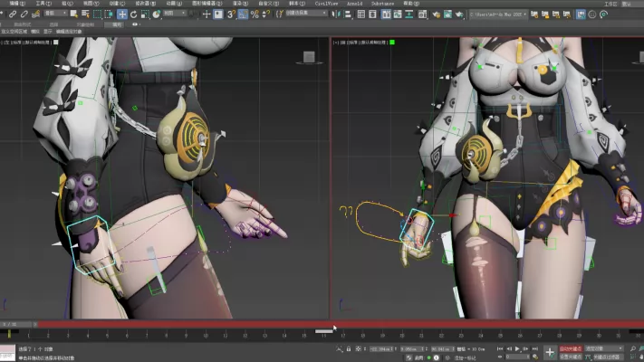Screen dimensions: 644x362
Task: Open key filter selection dropdown by Auto Key
Action: (x=604, y=348)
